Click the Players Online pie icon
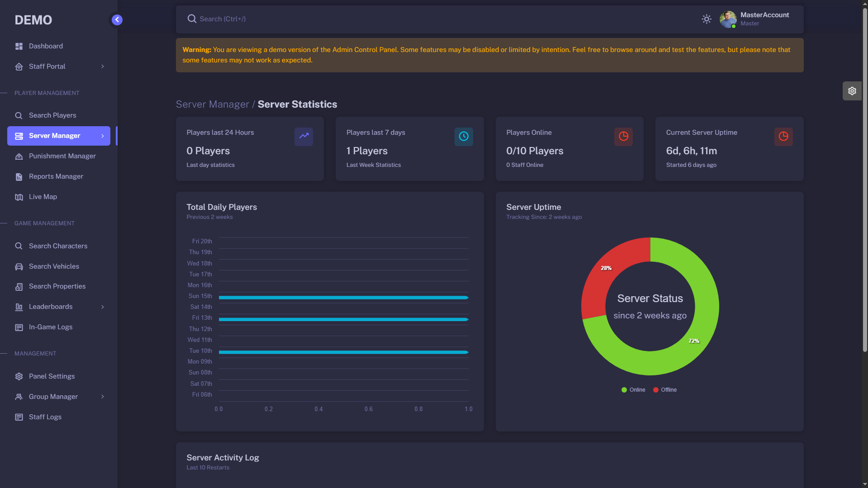 tap(623, 137)
